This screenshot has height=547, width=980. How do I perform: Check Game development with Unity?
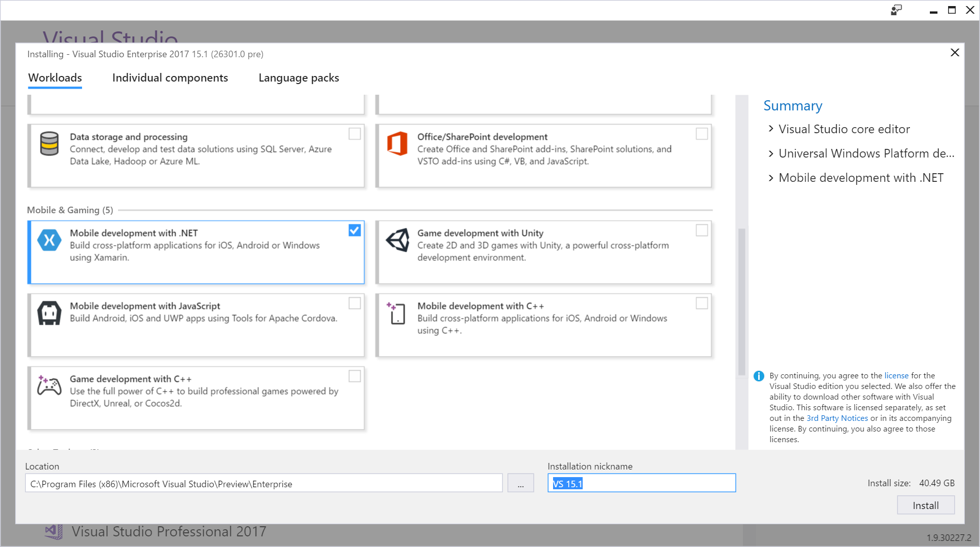702,230
